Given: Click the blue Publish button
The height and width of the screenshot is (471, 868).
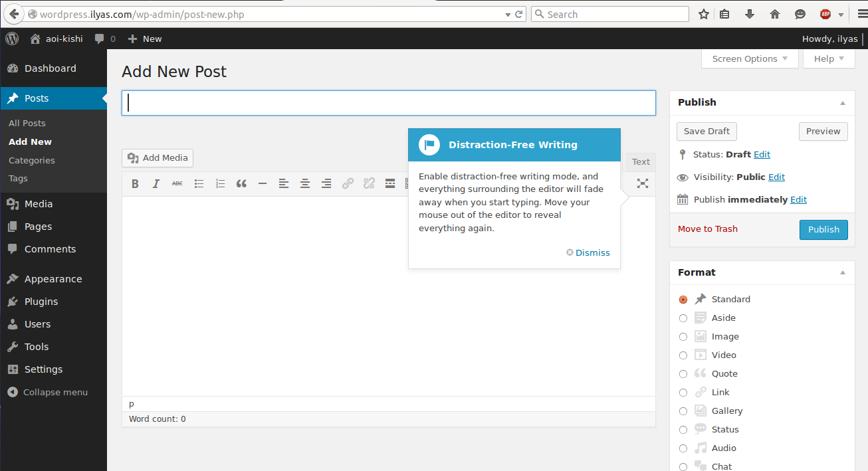Looking at the screenshot, I should 823,229.
